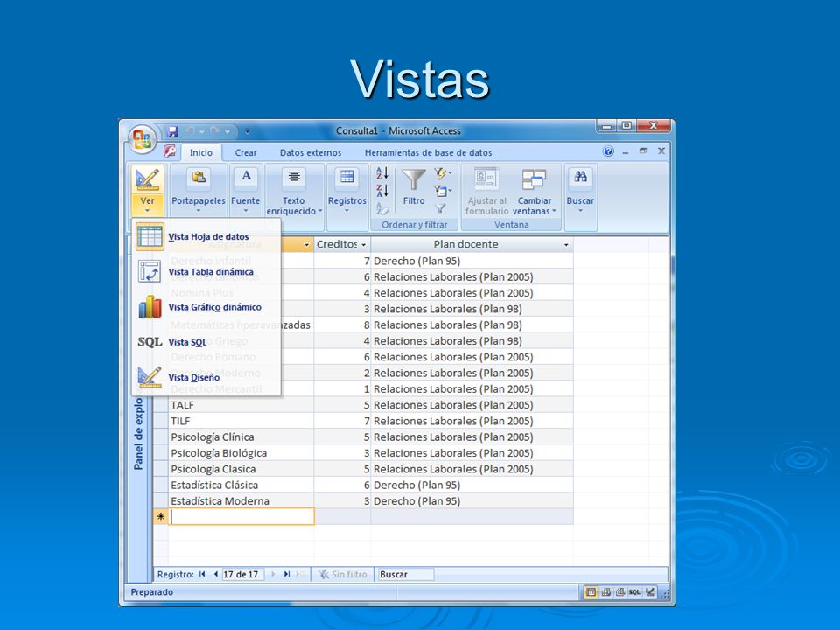Viewport: 840px width, 630px height.
Task: Click the Sin filtro indicator
Action: (x=342, y=574)
